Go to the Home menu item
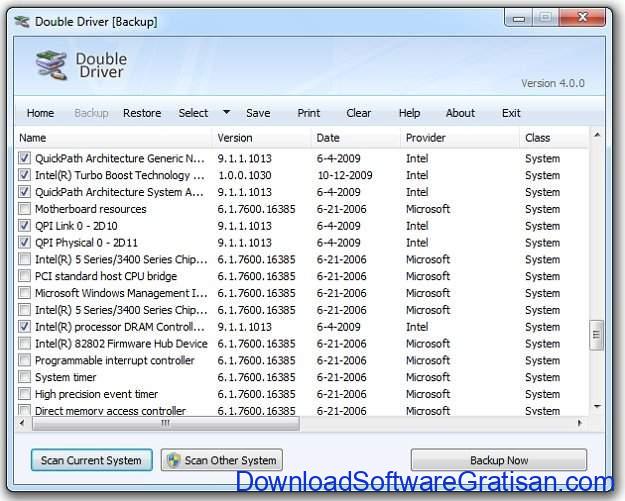The image size is (625, 501). (40, 113)
